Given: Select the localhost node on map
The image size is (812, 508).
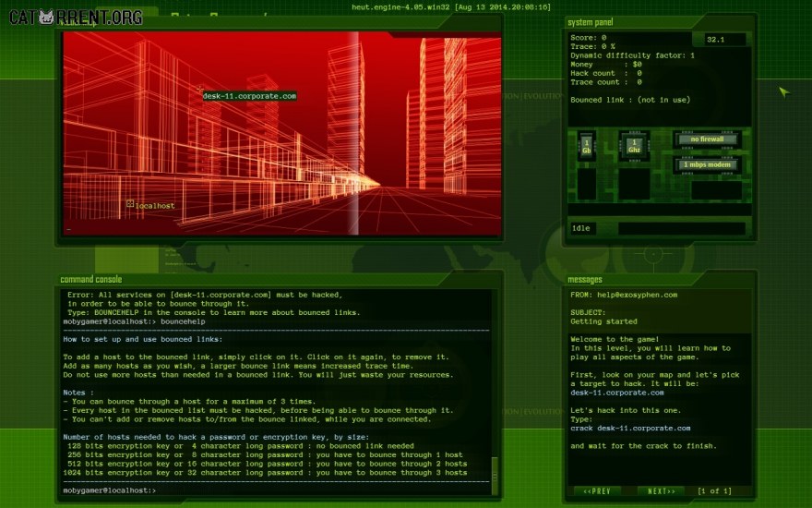Looking at the screenshot, I should [x=151, y=205].
